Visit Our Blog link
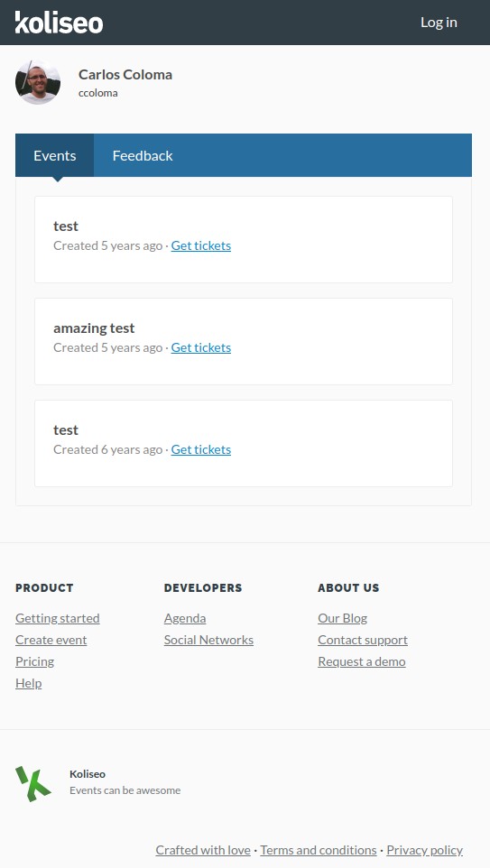 click(343, 618)
